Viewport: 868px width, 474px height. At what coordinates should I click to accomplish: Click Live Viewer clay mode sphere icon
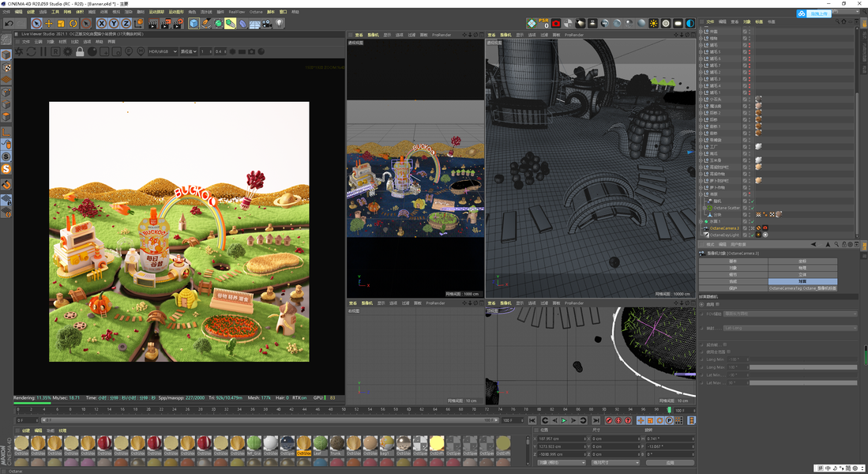click(x=92, y=51)
